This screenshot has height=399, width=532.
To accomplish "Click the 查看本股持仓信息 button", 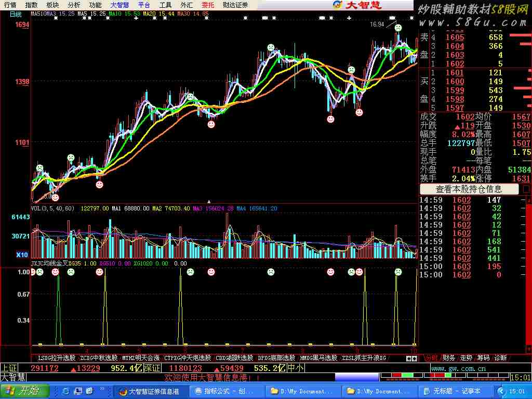I will click(469, 189).
